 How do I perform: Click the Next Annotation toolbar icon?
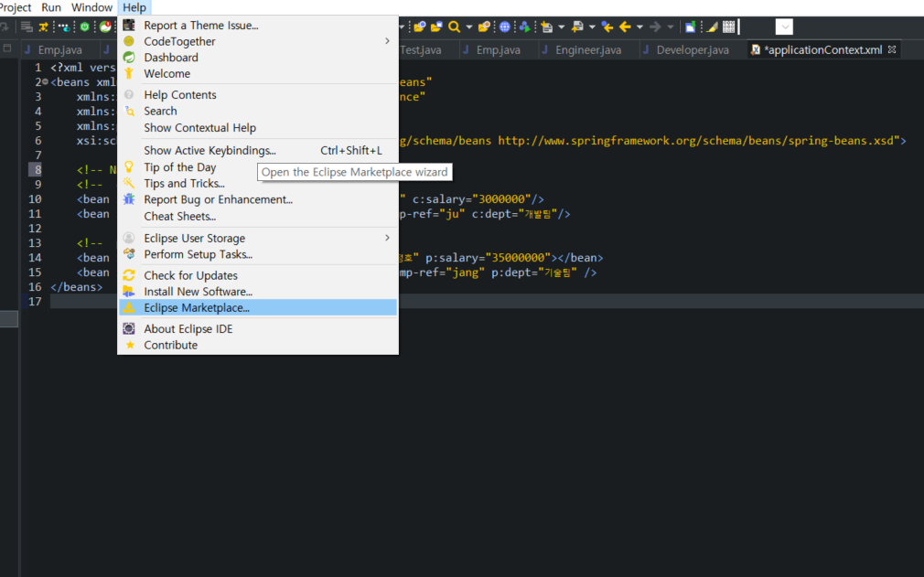(x=546, y=27)
